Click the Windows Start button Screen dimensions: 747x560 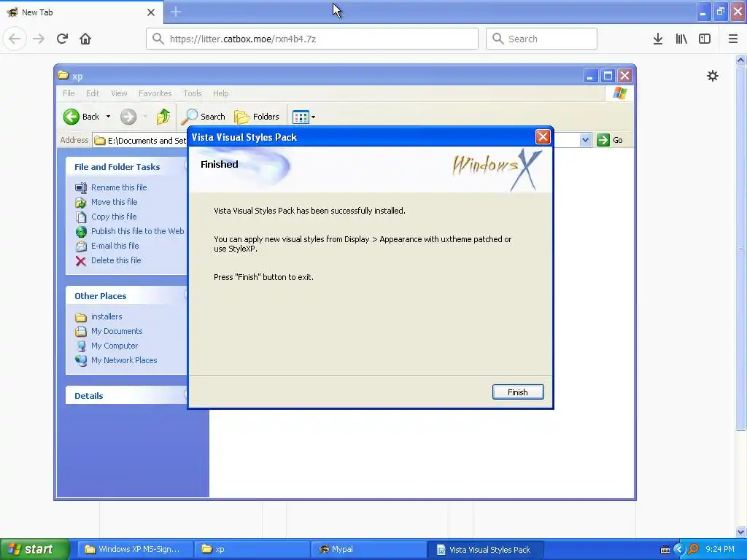(x=35, y=549)
